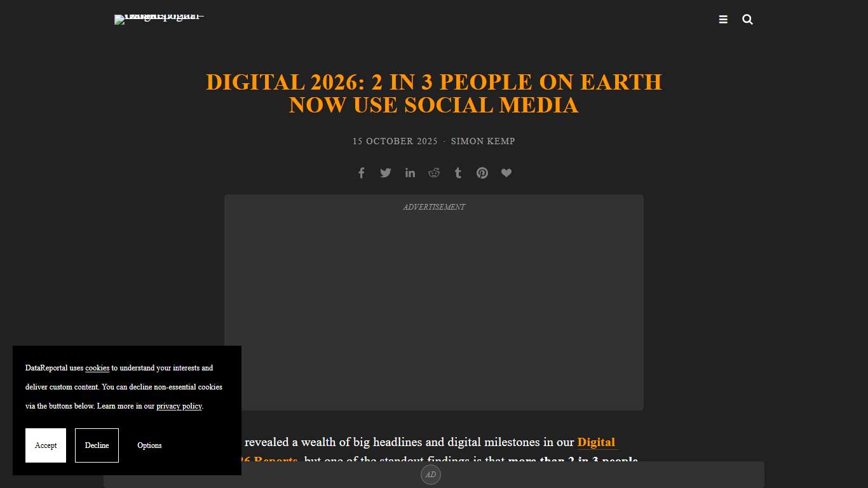Share the article on Facebook

pos(361,172)
